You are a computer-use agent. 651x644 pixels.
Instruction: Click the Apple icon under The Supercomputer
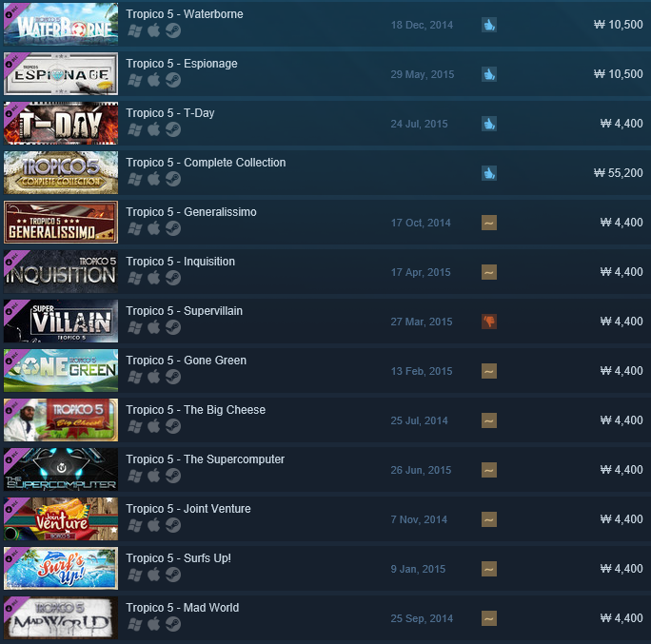pos(154,476)
